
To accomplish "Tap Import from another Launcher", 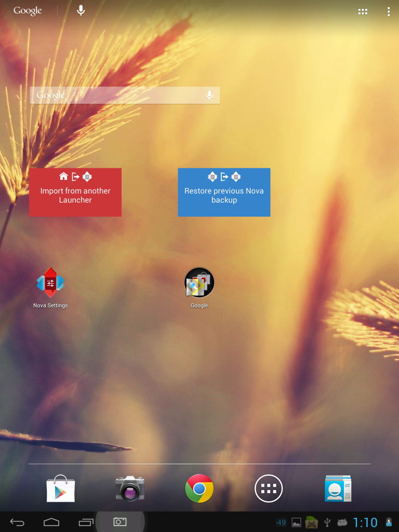I will click(75, 192).
